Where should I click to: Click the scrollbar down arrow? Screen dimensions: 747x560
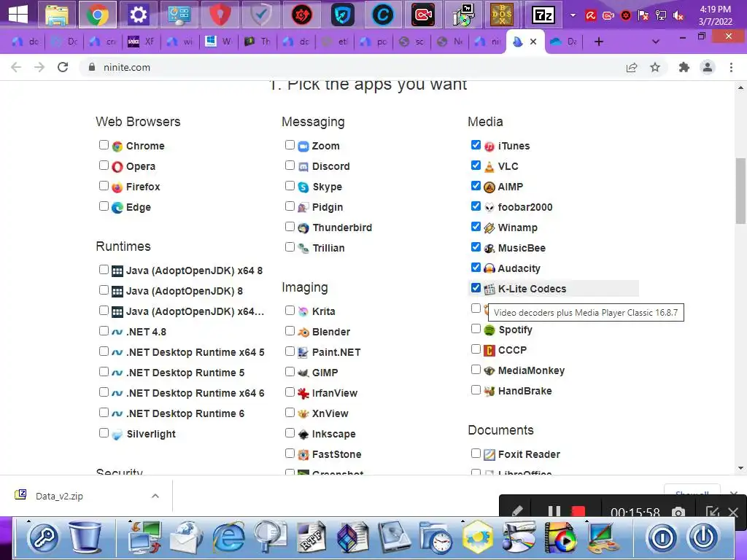740,468
